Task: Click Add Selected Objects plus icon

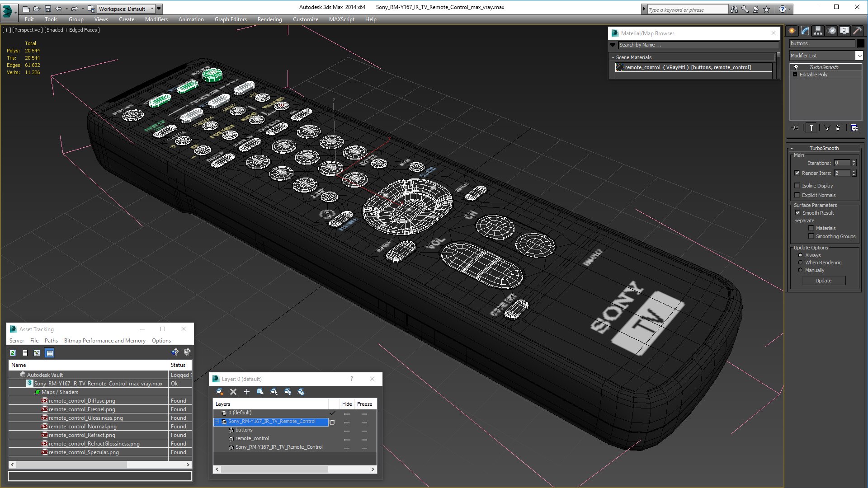Action: pyautogui.click(x=247, y=392)
